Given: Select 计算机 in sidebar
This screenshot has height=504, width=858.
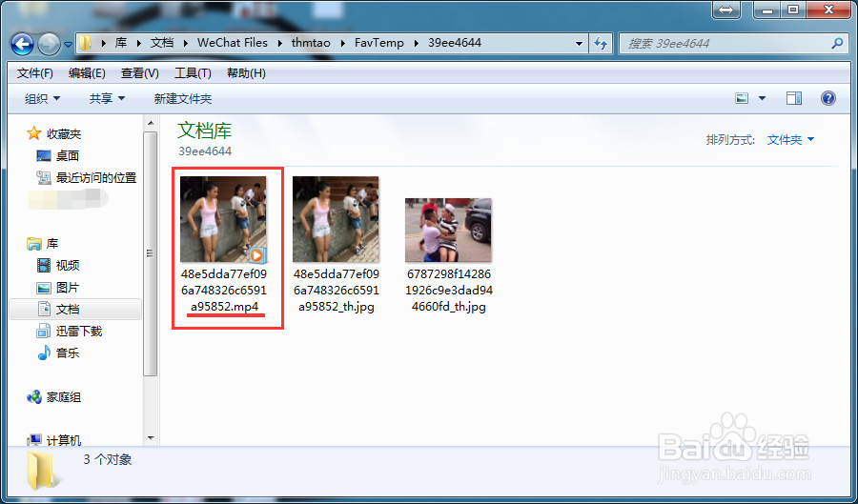Looking at the screenshot, I should pos(64,440).
